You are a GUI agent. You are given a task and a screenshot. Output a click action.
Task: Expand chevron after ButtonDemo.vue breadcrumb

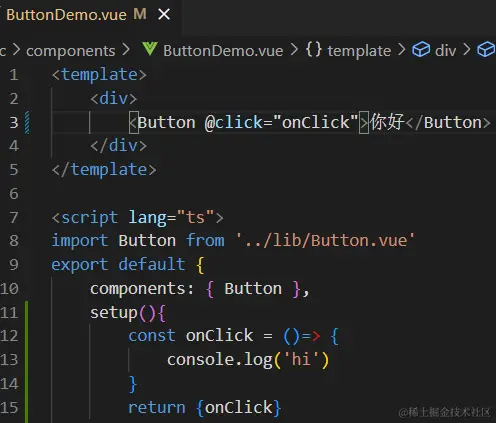(294, 50)
